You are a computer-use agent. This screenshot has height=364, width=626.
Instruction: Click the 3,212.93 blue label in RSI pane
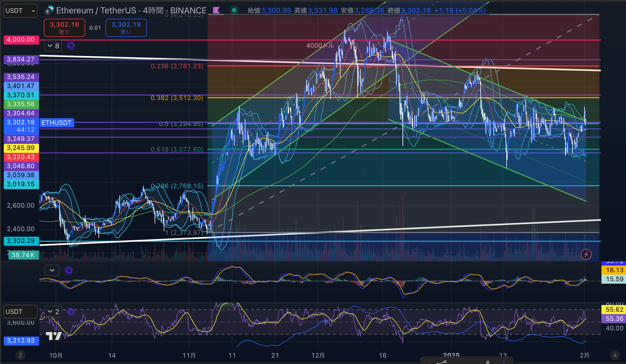click(21, 341)
